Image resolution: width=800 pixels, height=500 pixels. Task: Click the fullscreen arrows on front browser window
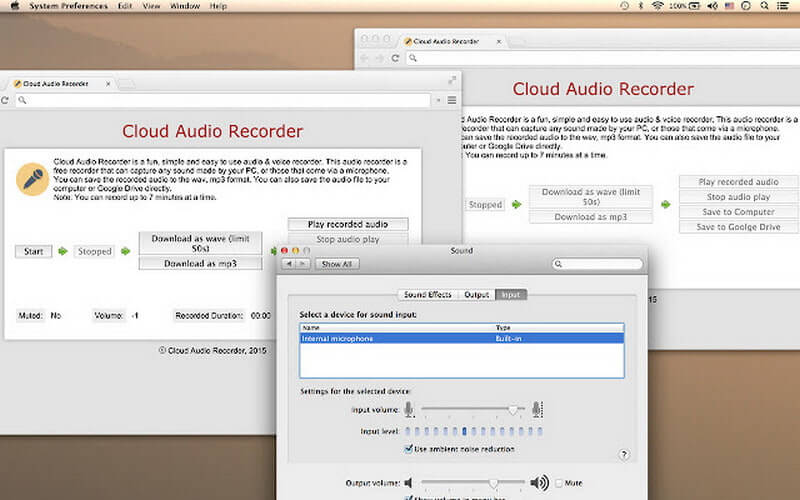click(x=452, y=79)
